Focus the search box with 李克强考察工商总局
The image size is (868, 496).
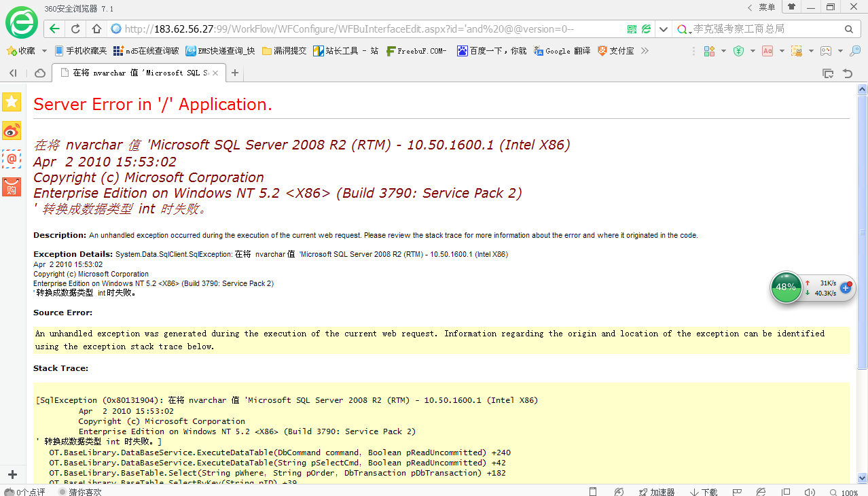coord(766,29)
